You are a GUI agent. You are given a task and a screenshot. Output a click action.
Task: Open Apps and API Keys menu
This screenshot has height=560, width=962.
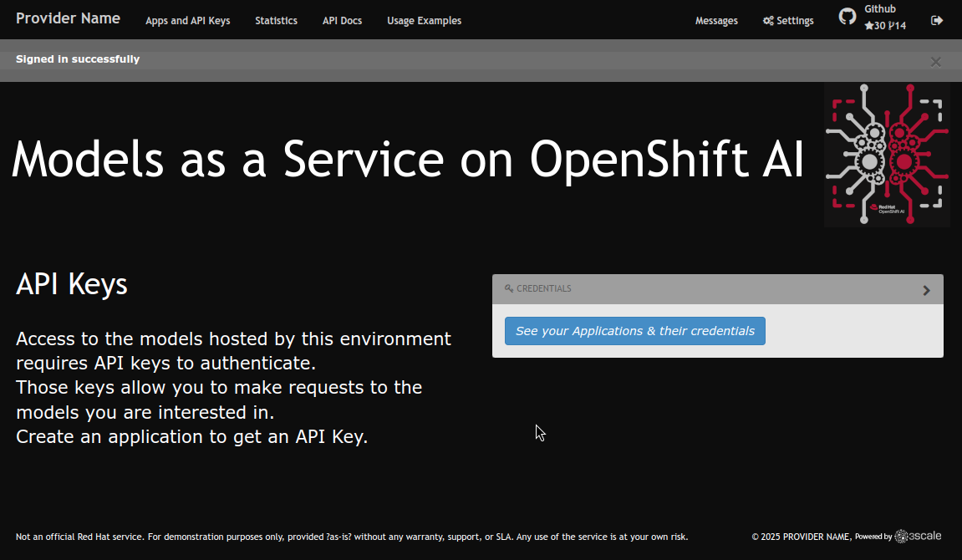click(188, 21)
